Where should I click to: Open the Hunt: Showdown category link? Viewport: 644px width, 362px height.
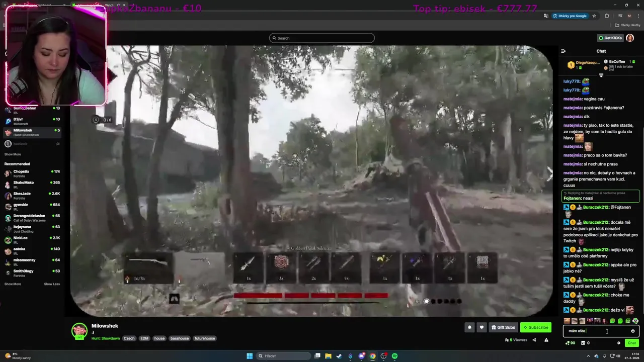click(106, 338)
